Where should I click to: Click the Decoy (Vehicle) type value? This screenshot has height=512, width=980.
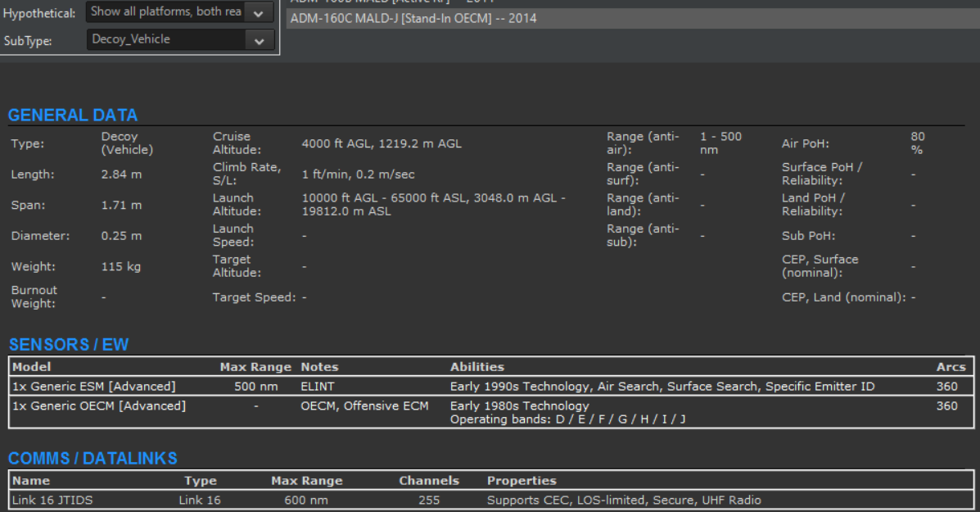click(127, 143)
